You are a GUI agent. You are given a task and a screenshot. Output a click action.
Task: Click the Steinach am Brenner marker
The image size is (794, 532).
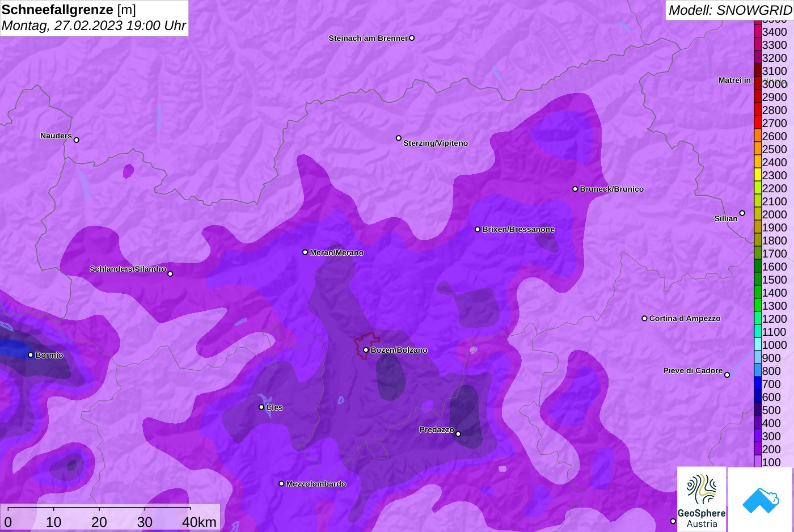coord(412,38)
